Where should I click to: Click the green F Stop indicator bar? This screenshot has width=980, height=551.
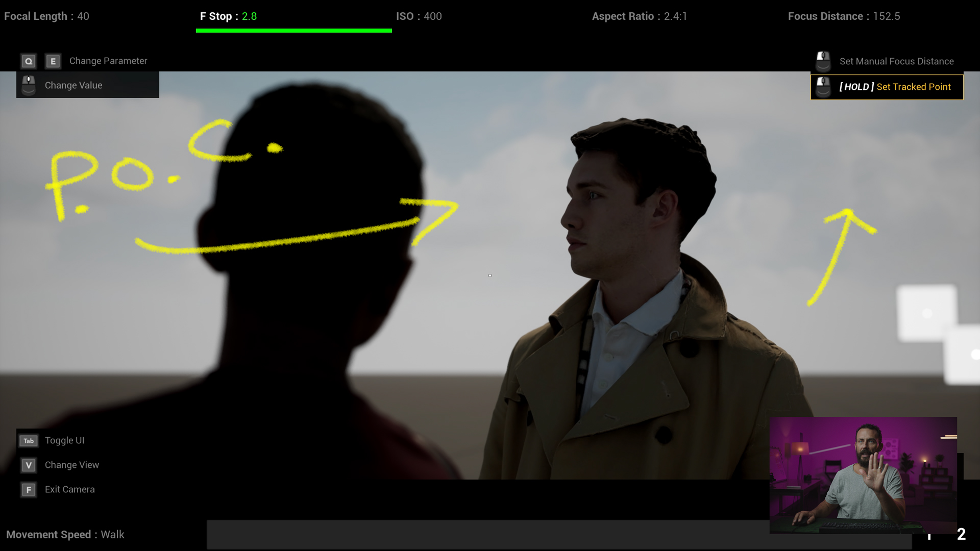(x=293, y=31)
